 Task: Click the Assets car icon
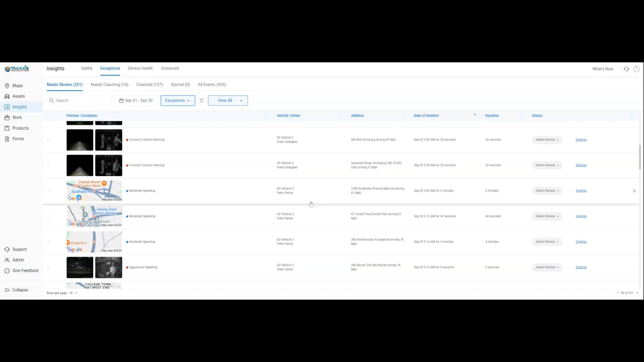[7, 97]
